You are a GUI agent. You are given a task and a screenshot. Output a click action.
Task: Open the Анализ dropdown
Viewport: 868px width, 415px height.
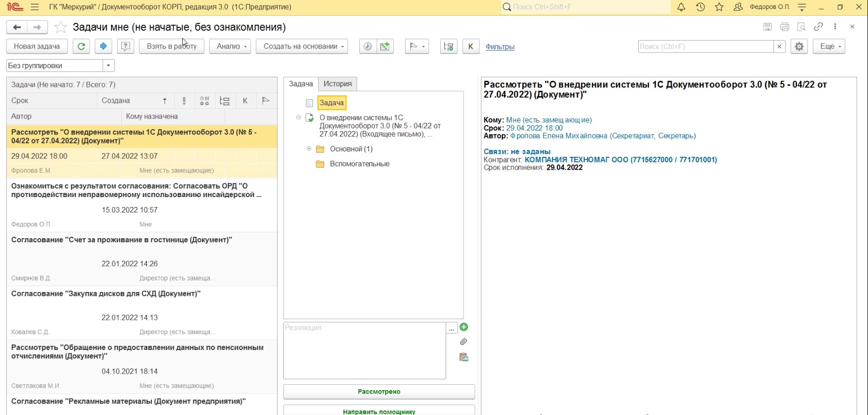230,46
